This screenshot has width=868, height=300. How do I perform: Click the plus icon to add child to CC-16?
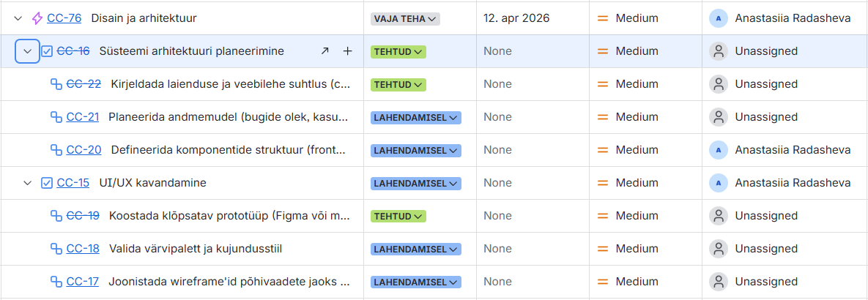pyautogui.click(x=348, y=51)
